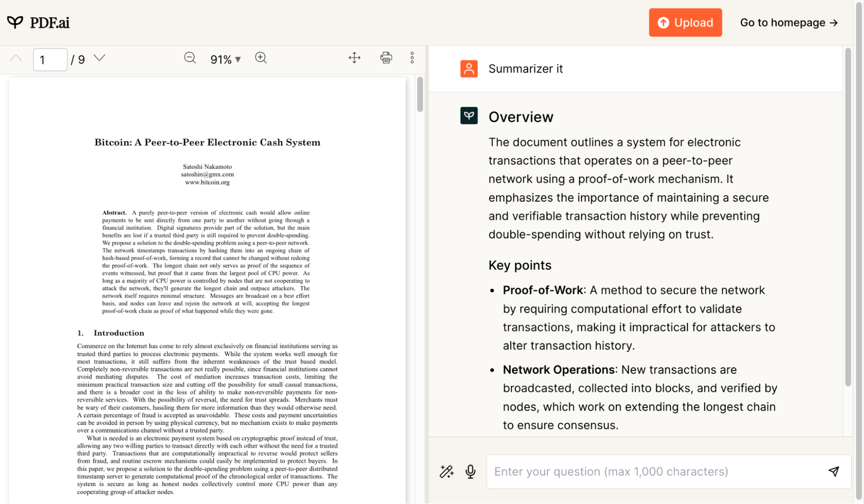
Task: Focus the page number input field
Action: 50,60
